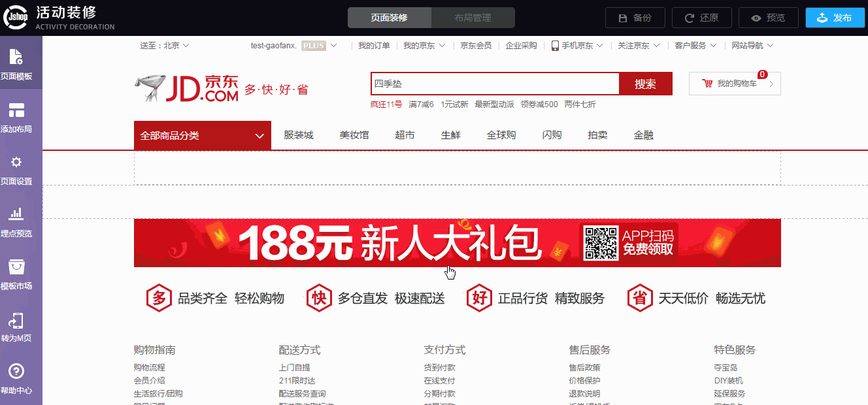Open 会员介绍 footer link
The image size is (868, 405).
150,381
